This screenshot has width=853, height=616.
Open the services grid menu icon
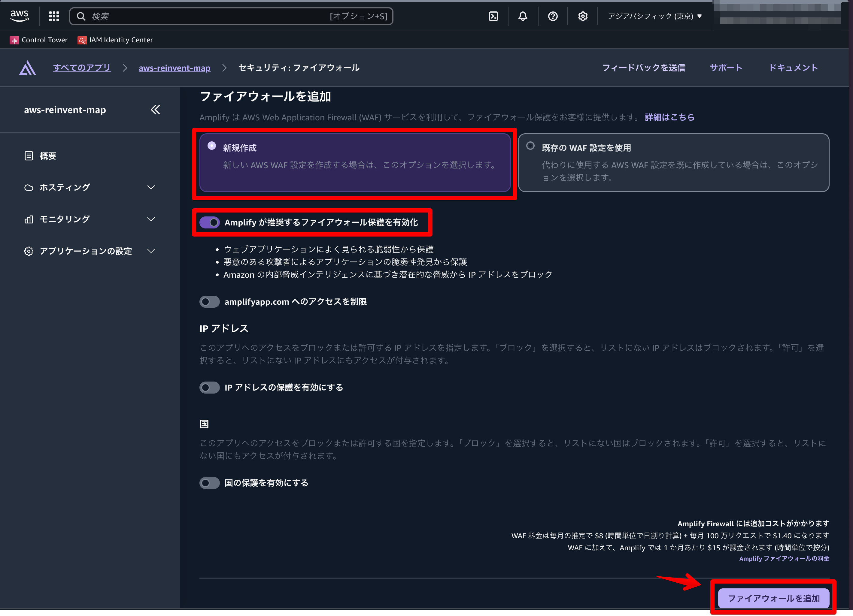click(x=54, y=16)
